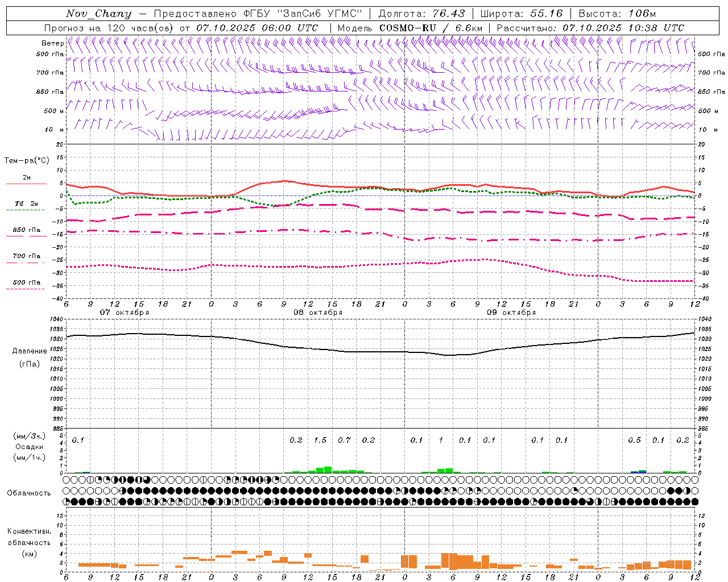Screen dimensions: 728x582
Task: Click the 'Осадки' precipitation panel label
Action: click(x=30, y=447)
